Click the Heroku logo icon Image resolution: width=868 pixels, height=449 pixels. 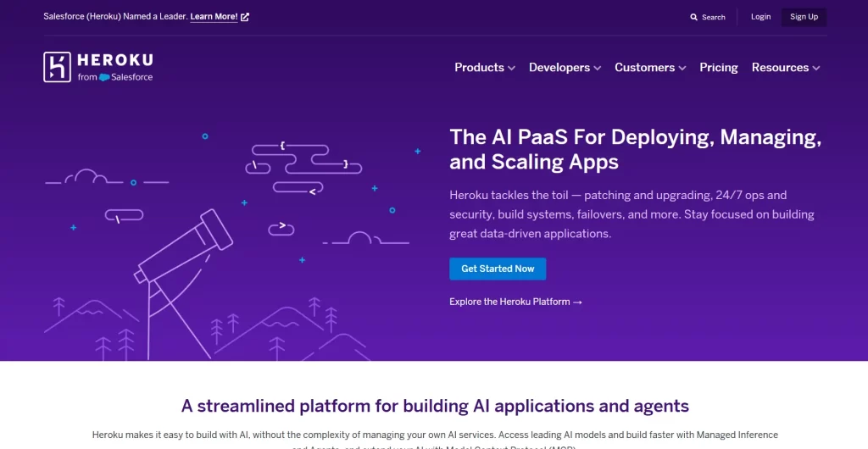57,67
